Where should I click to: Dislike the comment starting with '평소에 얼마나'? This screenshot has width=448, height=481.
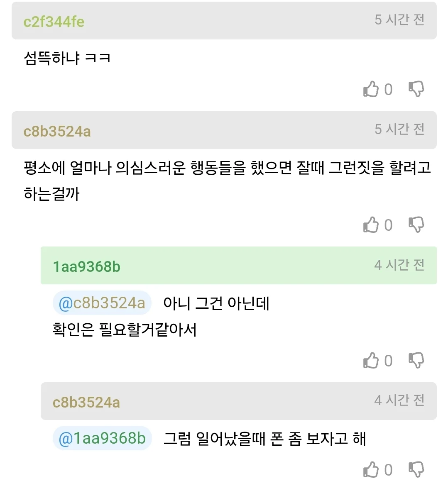point(416,225)
